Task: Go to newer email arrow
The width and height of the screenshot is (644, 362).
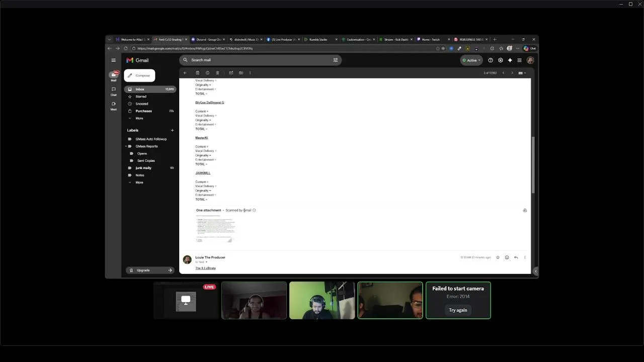Action: tap(503, 73)
